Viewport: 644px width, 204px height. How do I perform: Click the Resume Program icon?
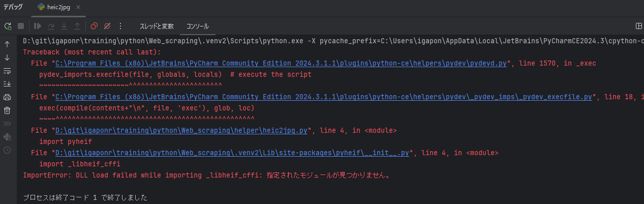(x=38, y=26)
